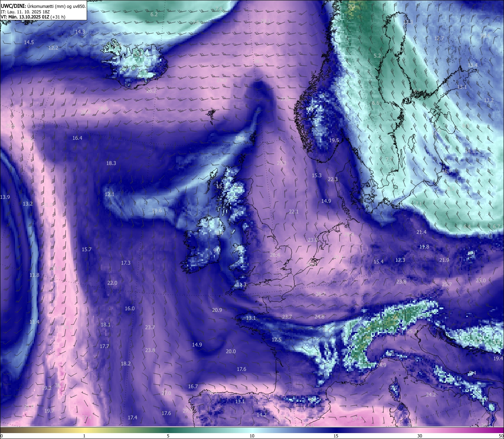504x439 pixels.
Task: Select the 17.3 value label
Action: (x=126, y=263)
